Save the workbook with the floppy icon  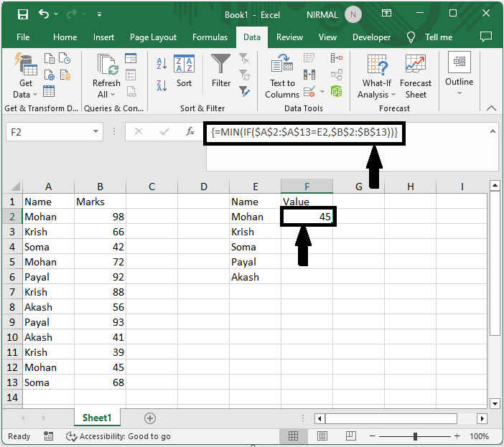23,14
